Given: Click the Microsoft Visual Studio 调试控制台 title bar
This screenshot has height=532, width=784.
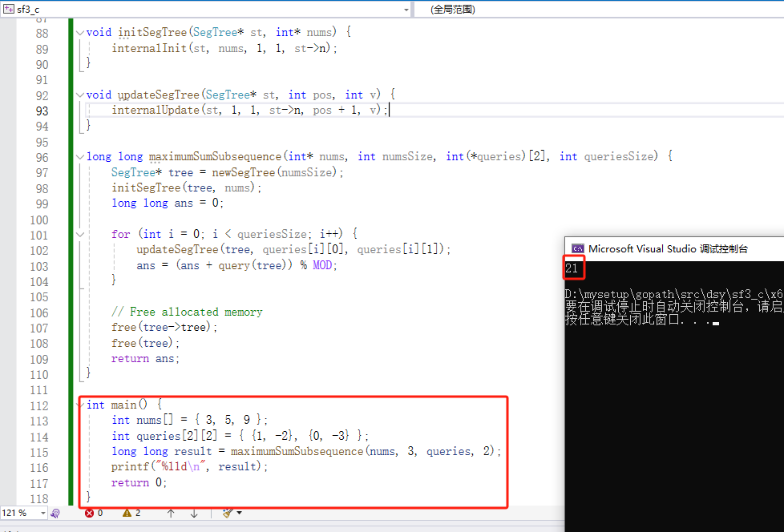Looking at the screenshot, I should [x=674, y=248].
